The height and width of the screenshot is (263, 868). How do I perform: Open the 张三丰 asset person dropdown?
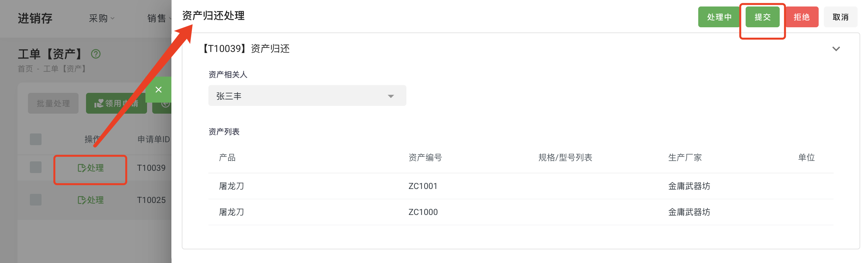307,96
